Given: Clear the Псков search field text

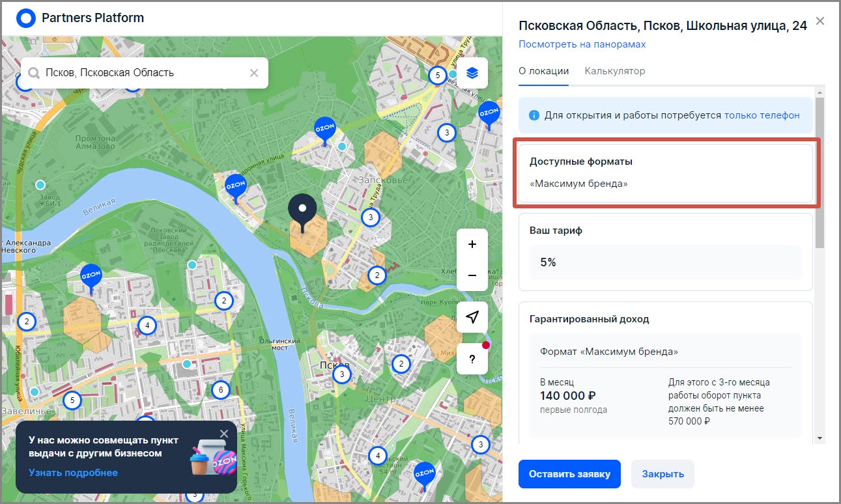Looking at the screenshot, I should click(254, 73).
